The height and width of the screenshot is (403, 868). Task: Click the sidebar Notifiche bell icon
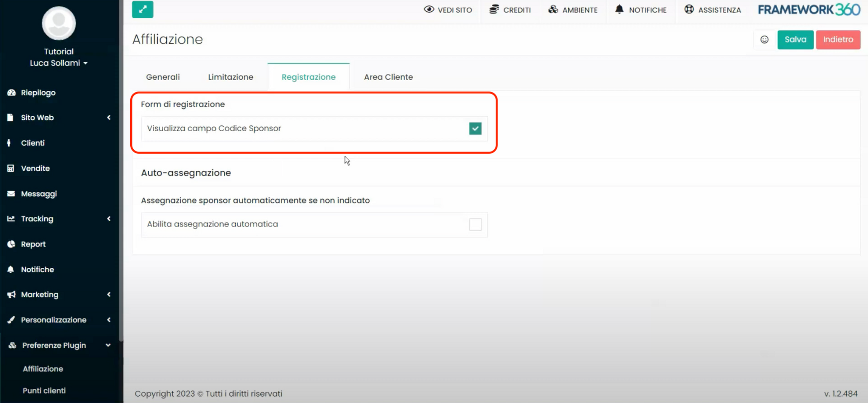(11, 270)
